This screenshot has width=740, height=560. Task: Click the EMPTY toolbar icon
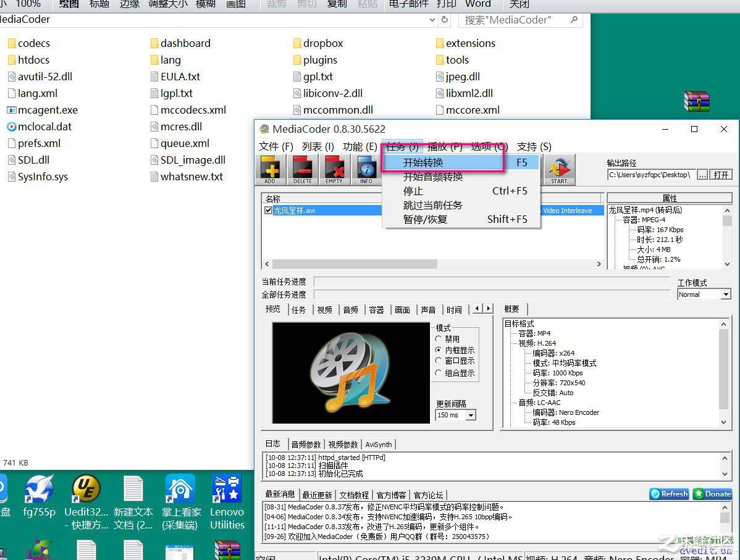[334, 169]
